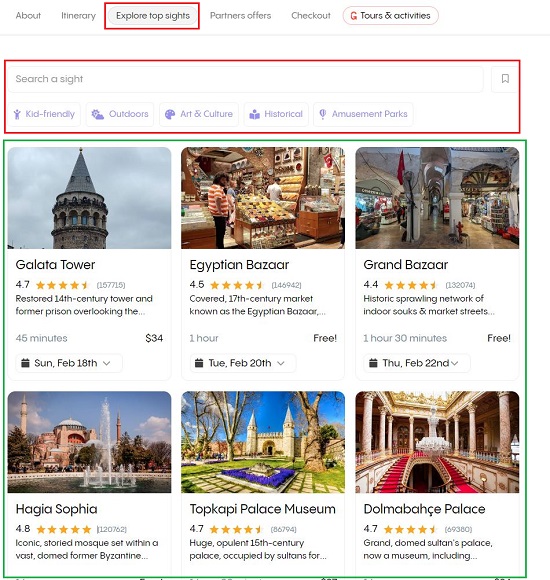The height and width of the screenshot is (580, 550).
Task: Open the Checkout tab
Action: pyautogui.click(x=311, y=16)
